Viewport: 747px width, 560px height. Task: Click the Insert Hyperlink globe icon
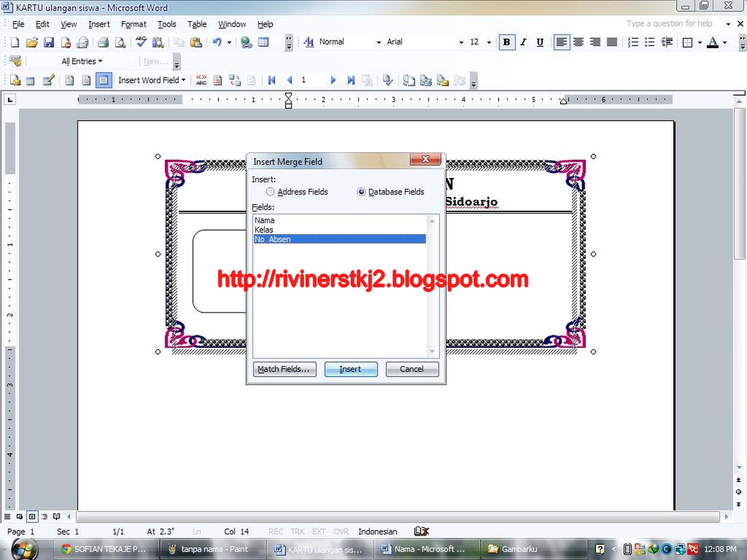coord(246,42)
